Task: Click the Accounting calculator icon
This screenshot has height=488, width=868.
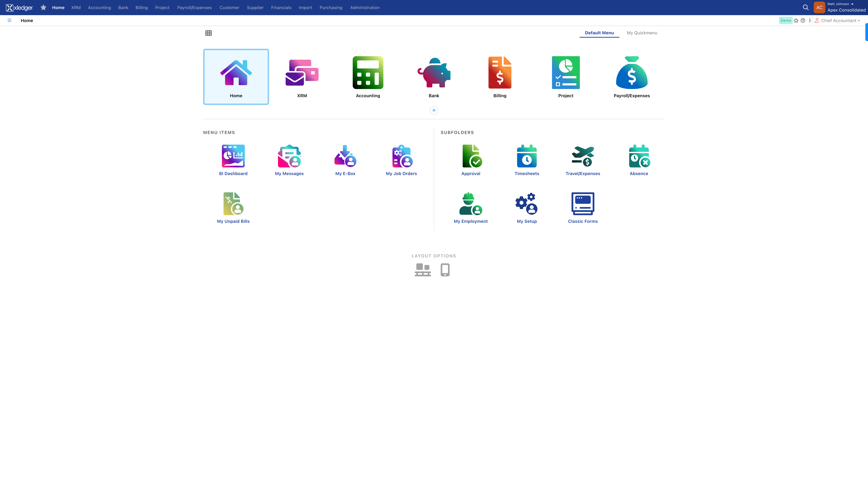Action: point(368,73)
